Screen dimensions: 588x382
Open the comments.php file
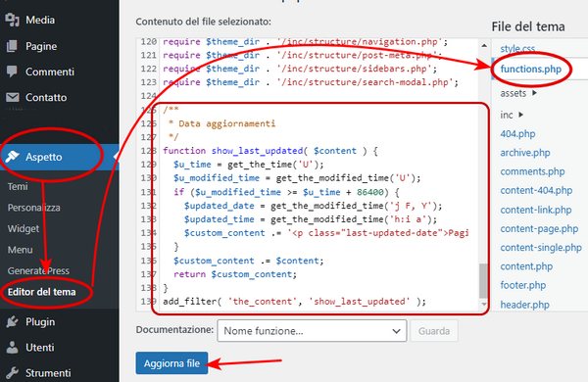tap(532, 171)
